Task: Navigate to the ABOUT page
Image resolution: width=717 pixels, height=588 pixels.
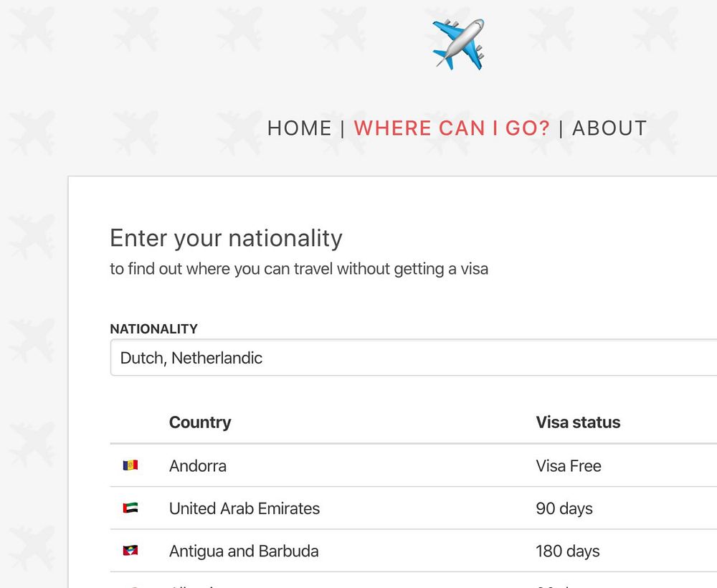Action: [x=609, y=128]
